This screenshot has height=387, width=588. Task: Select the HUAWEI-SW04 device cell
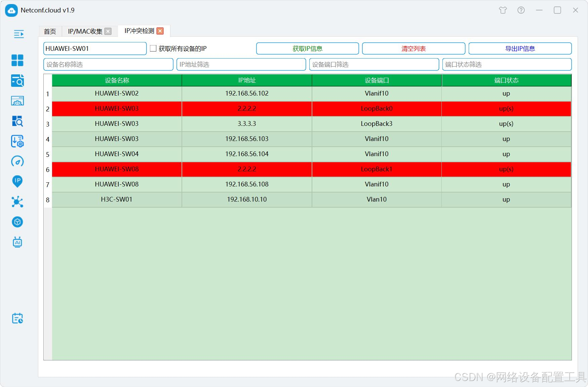(117, 154)
